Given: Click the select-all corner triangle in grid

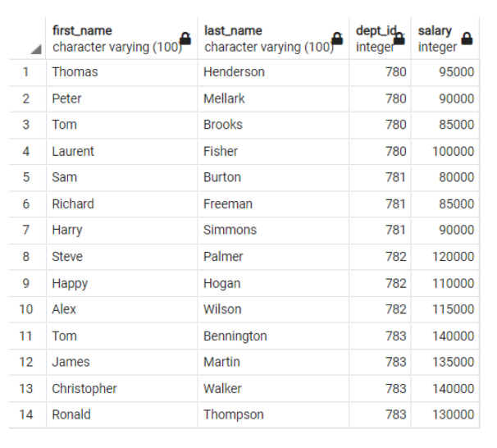Looking at the screenshot, I should click(x=35, y=50).
